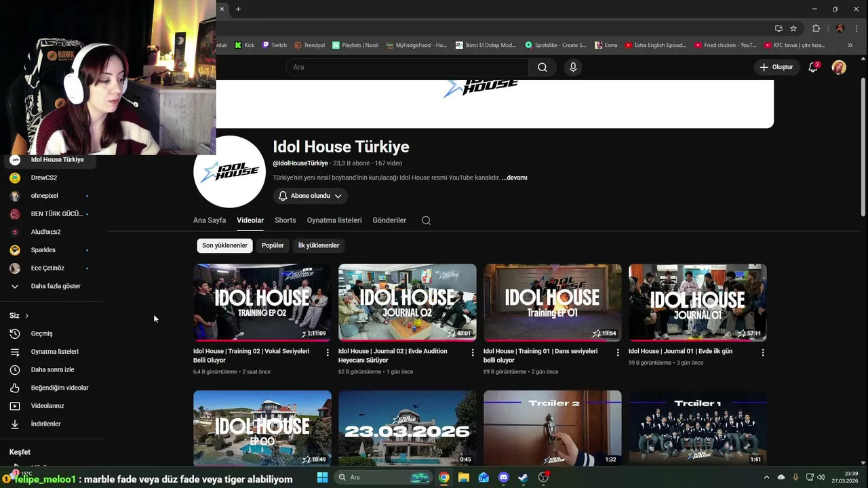Viewport: 868px width, 488px height.
Task: Click the Chrome profile avatar in toolbar
Action: (x=840, y=28)
